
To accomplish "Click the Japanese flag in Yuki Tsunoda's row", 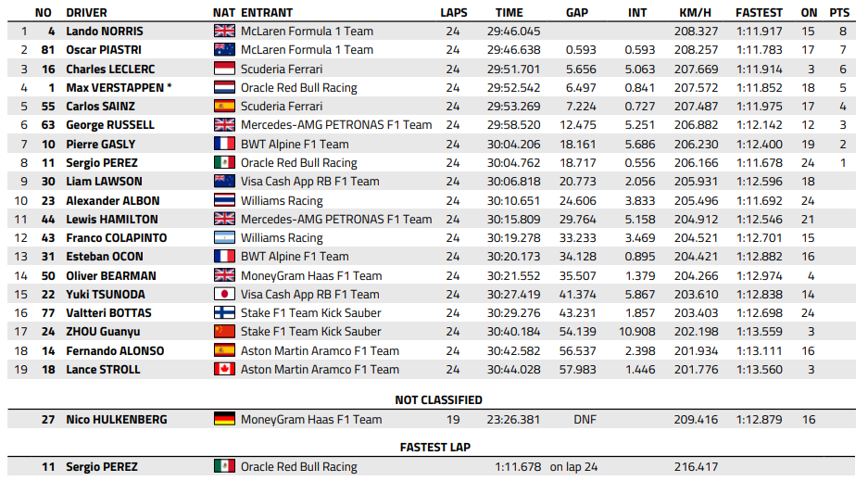I will [224, 294].
